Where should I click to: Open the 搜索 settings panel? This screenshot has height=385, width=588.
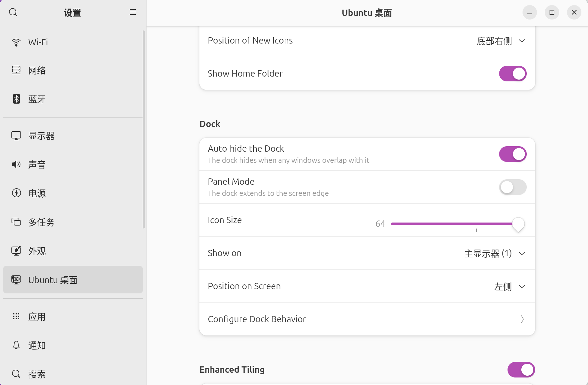[x=73, y=374]
